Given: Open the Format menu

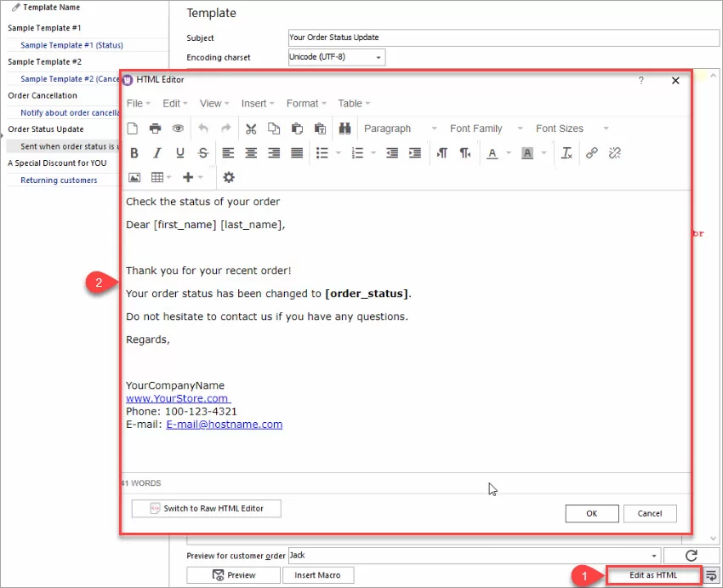Looking at the screenshot, I should 306,103.
